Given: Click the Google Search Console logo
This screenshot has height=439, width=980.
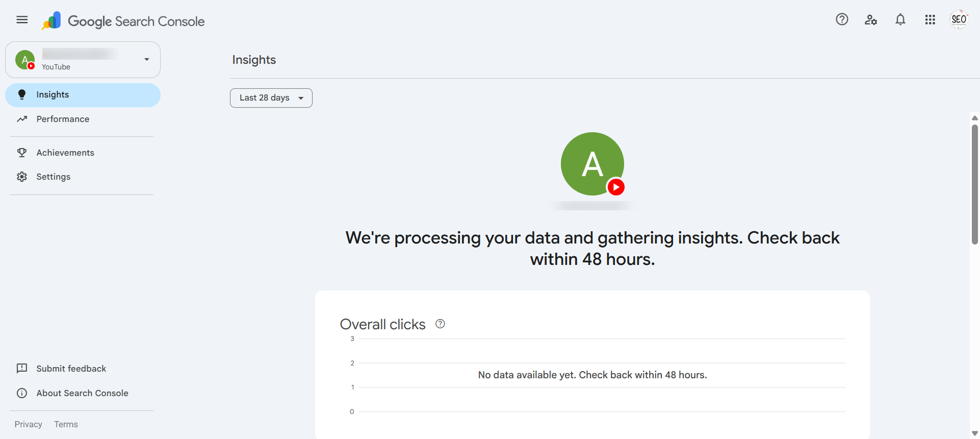Looking at the screenshot, I should [123, 21].
